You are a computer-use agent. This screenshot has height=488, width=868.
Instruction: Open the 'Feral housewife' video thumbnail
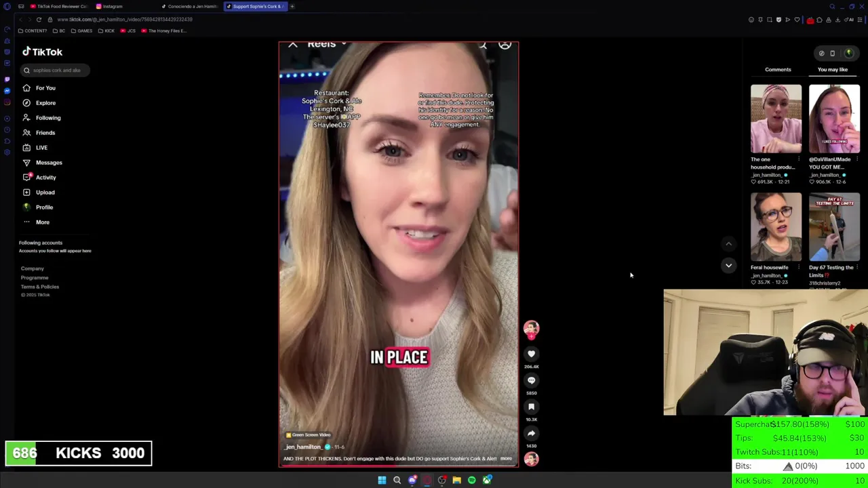coord(776,227)
